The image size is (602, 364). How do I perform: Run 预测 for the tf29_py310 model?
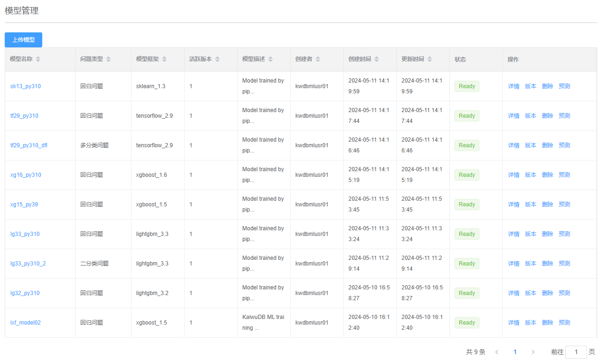[564, 116]
